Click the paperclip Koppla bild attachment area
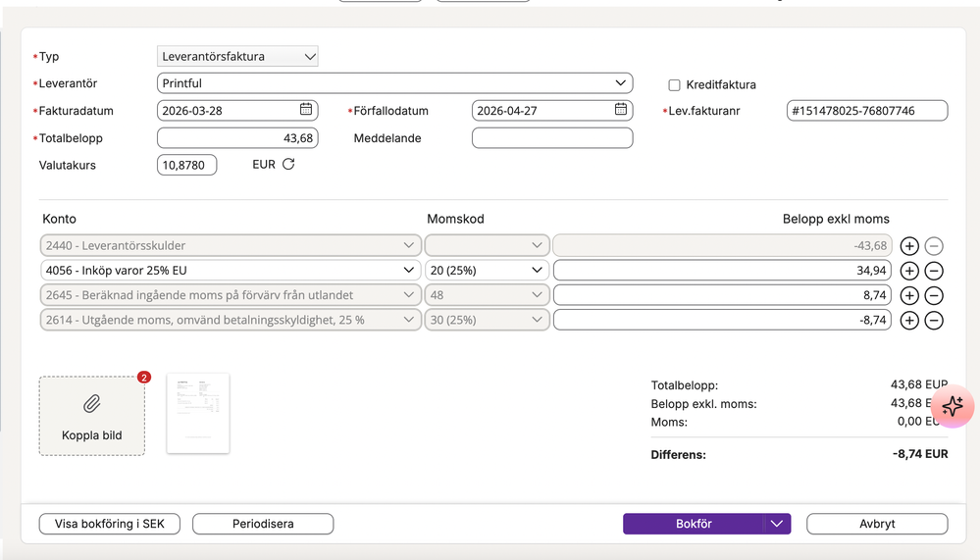Screen dimensions: 980x560 coord(92,416)
